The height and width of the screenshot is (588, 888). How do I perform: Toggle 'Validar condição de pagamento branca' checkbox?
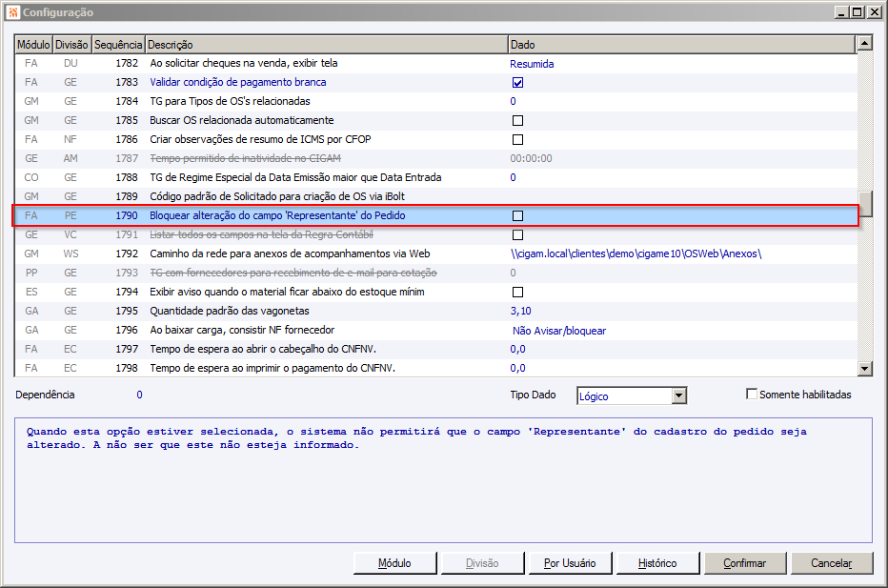(x=517, y=83)
